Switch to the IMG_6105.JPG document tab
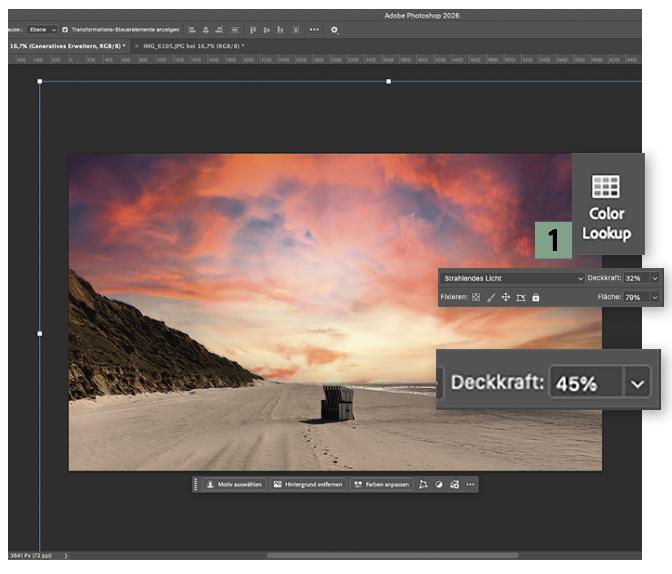The image size is (672, 574). [x=192, y=46]
